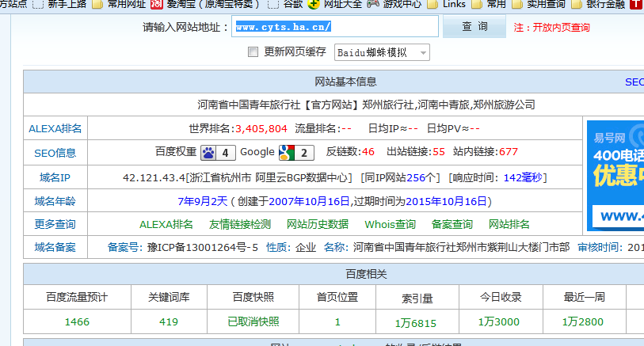Image resolution: width=644 pixels, height=346 pixels.
Task: Open the Links bookmark folder
Action: click(x=448, y=4)
